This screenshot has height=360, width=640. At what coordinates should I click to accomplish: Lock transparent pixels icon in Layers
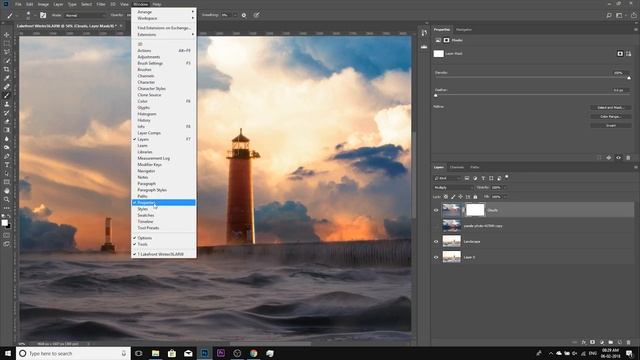click(x=446, y=197)
